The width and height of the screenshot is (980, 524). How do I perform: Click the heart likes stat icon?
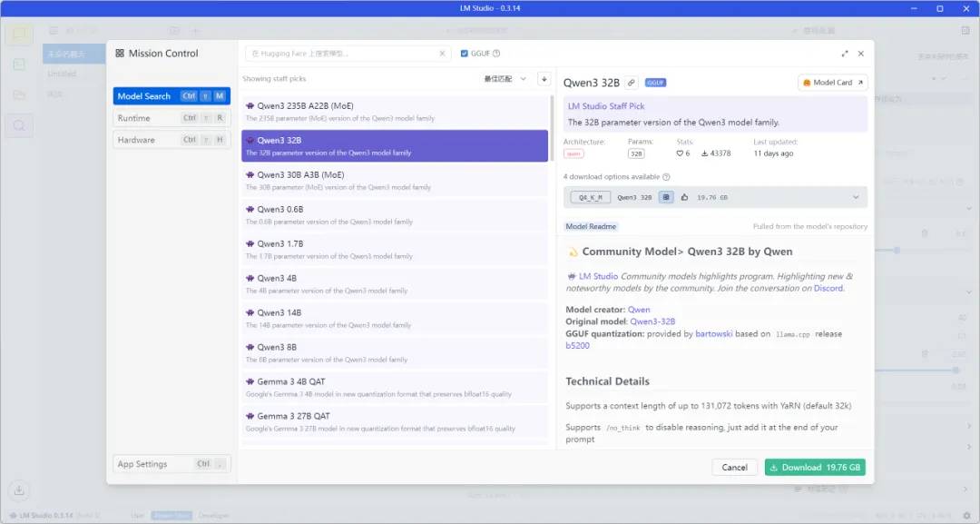click(x=680, y=153)
